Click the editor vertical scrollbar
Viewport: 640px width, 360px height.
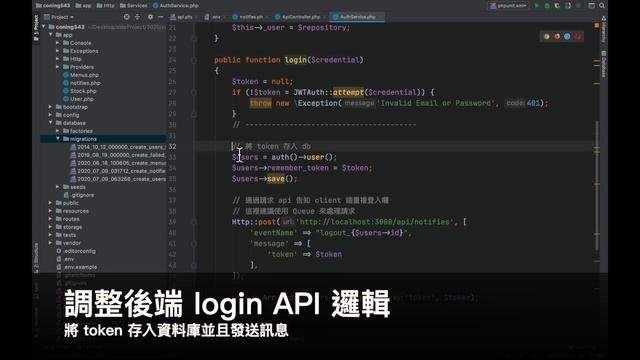pos(597,186)
